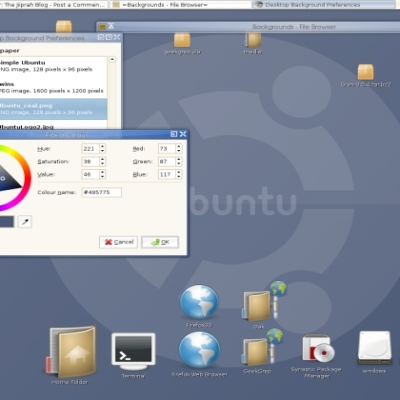This screenshot has height=400, width=400.
Task: Increase the Hue value stepper
Action: click(103, 146)
